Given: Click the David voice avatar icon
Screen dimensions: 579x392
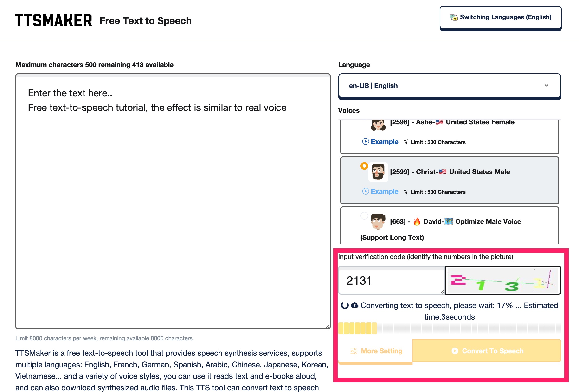Looking at the screenshot, I should 378,221.
